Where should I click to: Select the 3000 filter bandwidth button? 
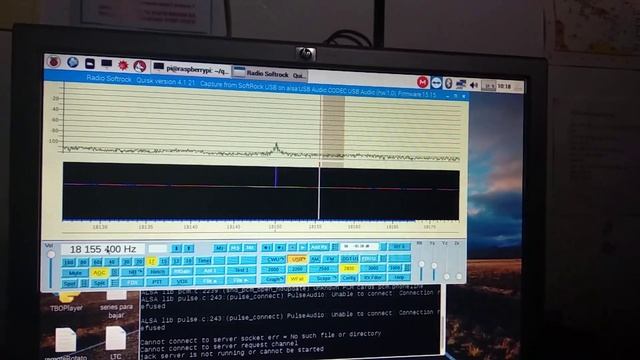[x=373, y=268]
